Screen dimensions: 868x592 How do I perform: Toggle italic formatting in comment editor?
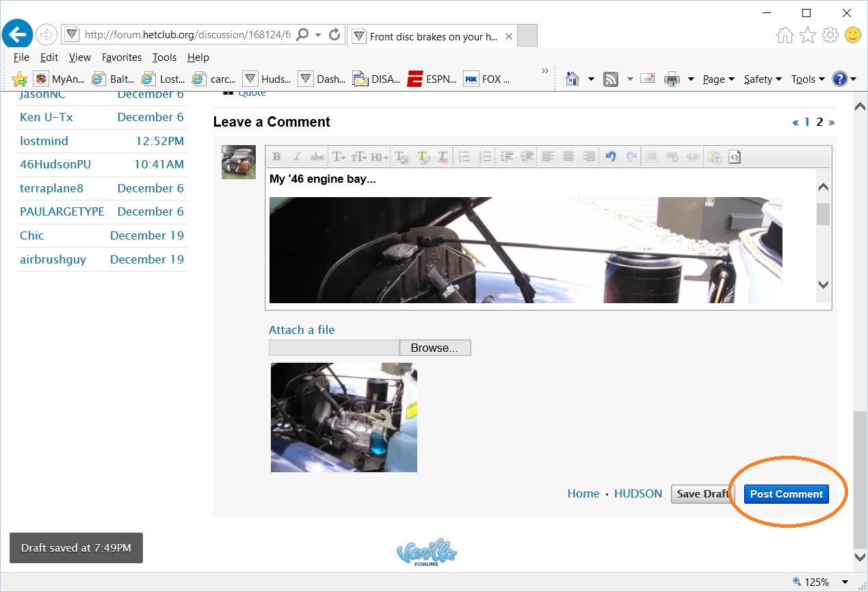point(297,157)
